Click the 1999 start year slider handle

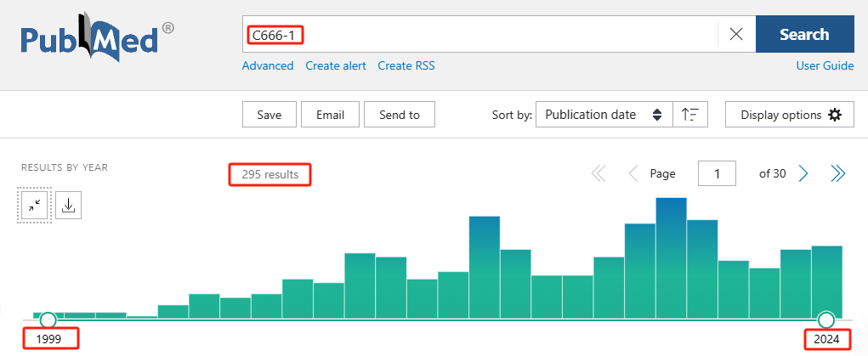coord(48,319)
